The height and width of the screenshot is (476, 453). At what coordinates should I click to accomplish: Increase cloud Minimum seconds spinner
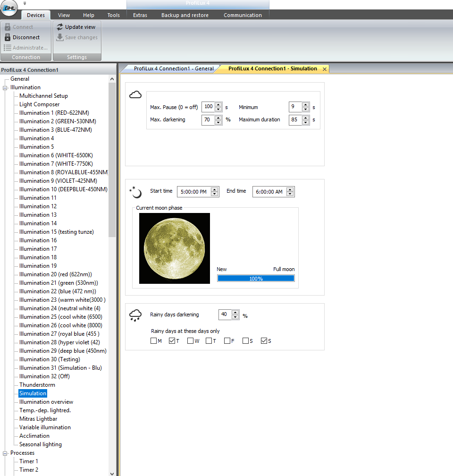pyautogui.click(x=306, y=105)
